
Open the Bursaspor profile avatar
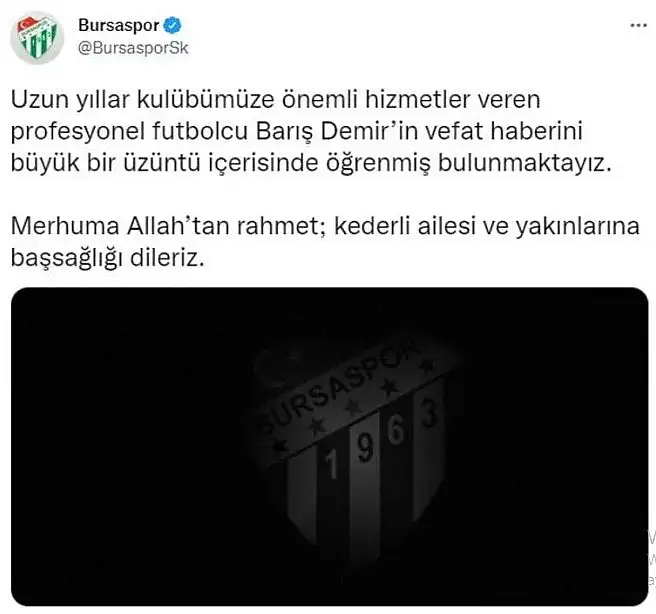37,38
